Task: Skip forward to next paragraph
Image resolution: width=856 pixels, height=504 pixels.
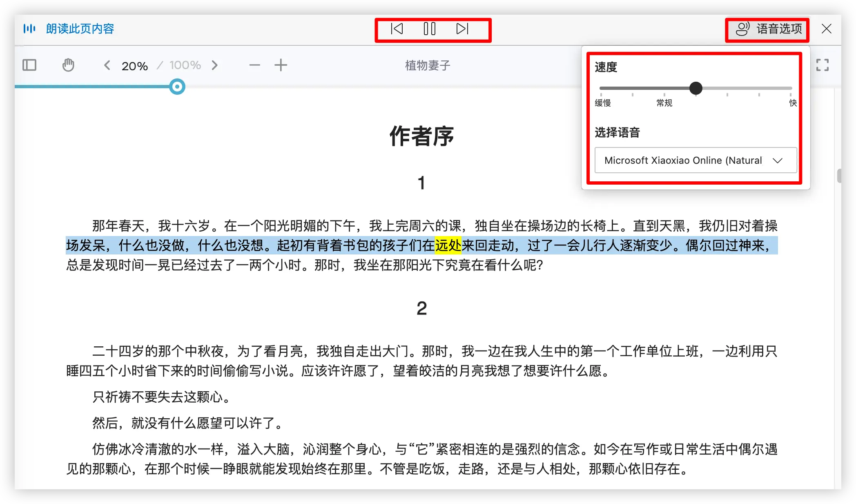Action: click(462, 29)
